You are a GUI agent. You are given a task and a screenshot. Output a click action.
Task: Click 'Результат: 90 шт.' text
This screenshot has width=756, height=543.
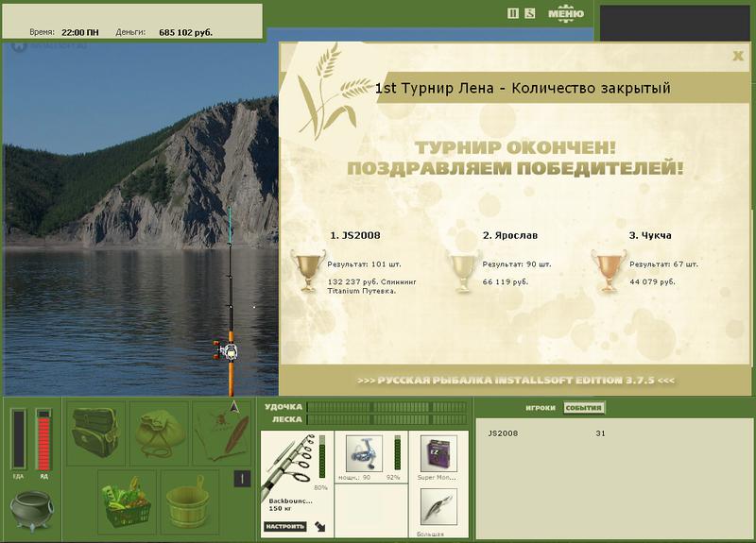(x=517, y=264)
